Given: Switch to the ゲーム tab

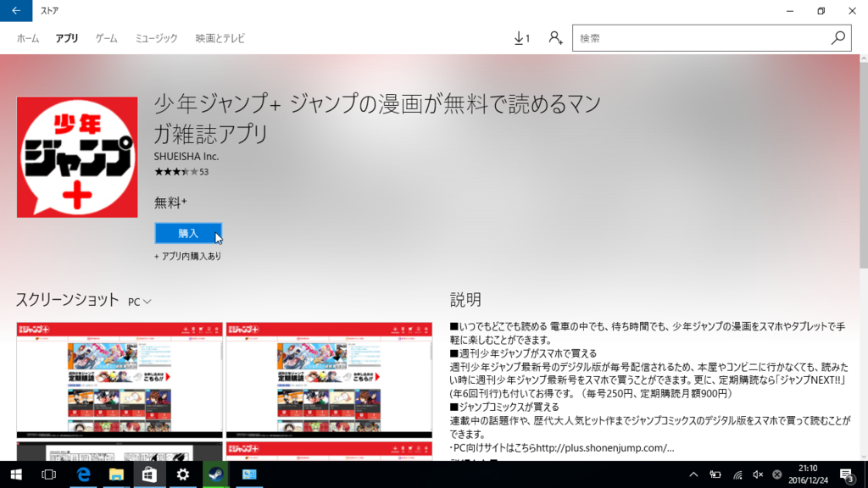Looking at the screenshot, I should [106, 38].
